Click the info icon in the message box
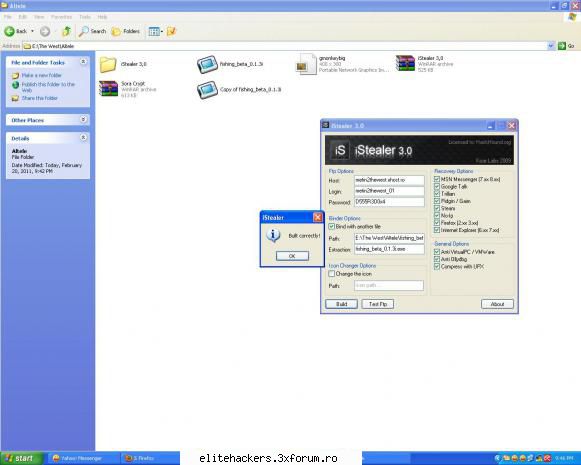This screenshot has height=465, width=581. 273,235
